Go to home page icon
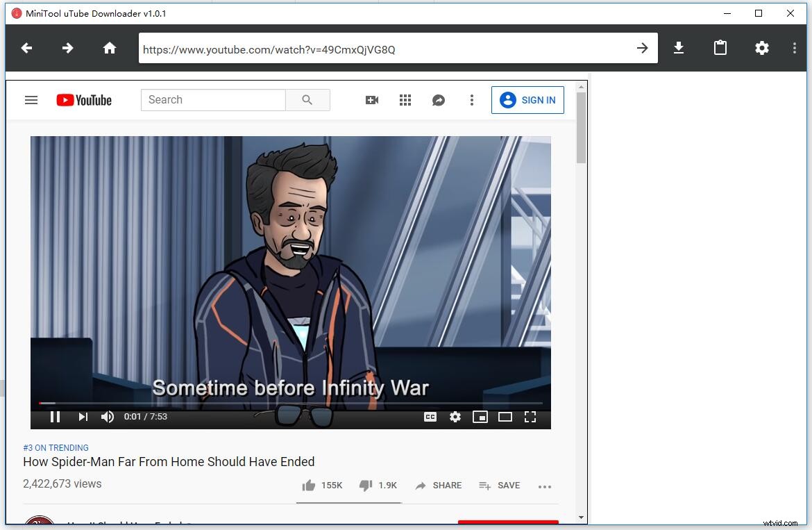This screenshot has width=812, height=530. [x=109, y=48]
